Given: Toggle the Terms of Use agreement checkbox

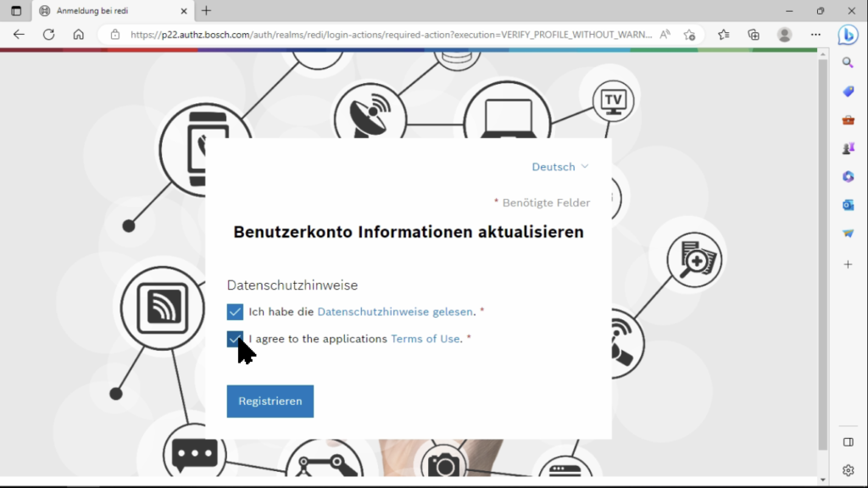Looking at the screenshot, I should coord(235,339).
